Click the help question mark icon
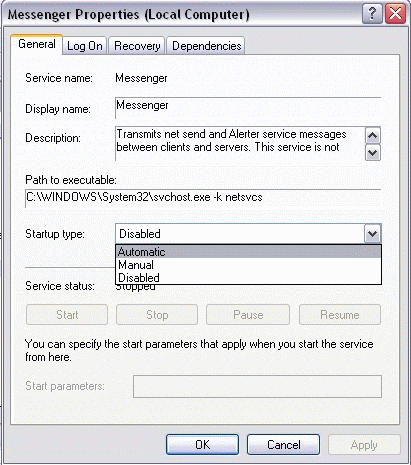This screenshot has height=465, width=411. pyautogui.click(x=372, y=14)
